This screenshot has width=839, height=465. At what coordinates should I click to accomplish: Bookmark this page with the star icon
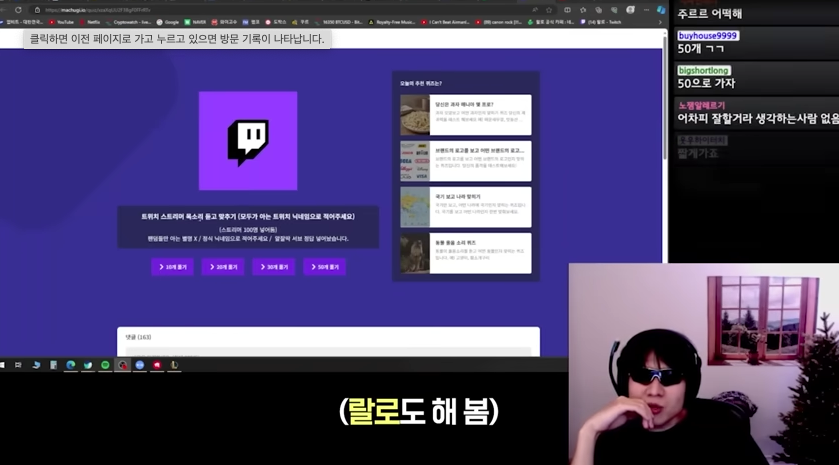click(548, 10)
